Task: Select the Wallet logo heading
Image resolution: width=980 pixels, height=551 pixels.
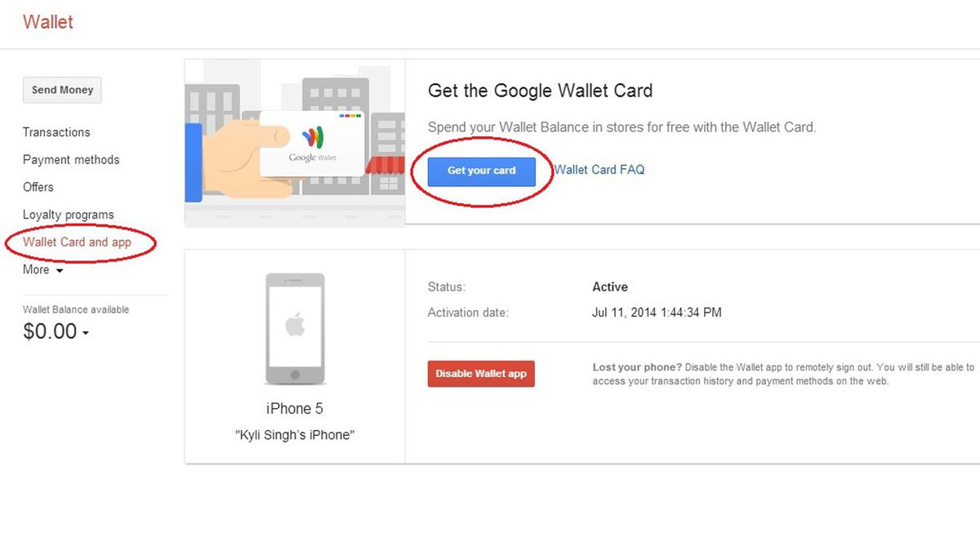Action: tap(47, 22)
